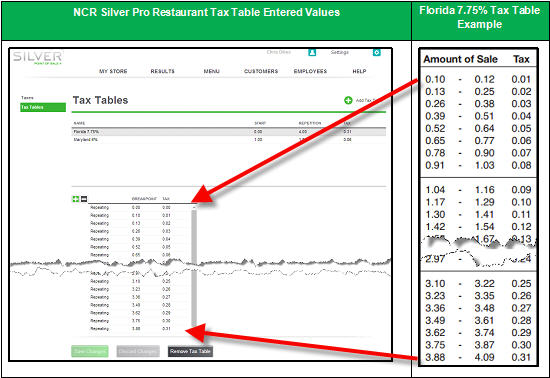The width and height of the screenshot is (550, 378).
Task: Click the Settings link in the header
Action: point(340,52)
